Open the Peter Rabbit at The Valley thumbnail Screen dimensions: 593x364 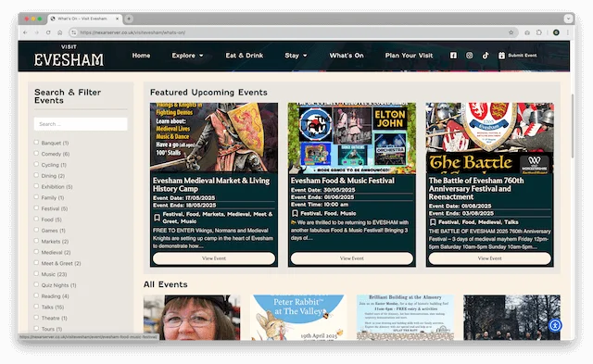tap(298, 318)
